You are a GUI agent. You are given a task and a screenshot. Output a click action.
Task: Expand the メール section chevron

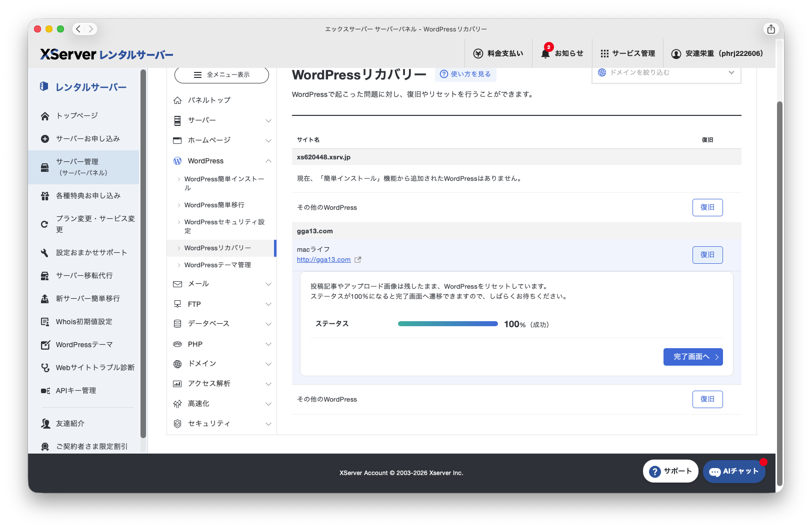(x=268, y=284)
